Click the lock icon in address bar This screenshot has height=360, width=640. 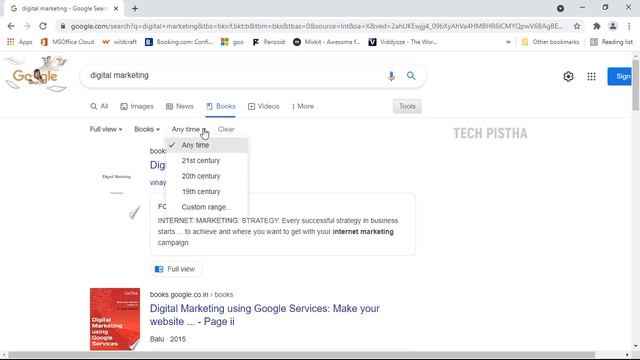tap(62, 26)
